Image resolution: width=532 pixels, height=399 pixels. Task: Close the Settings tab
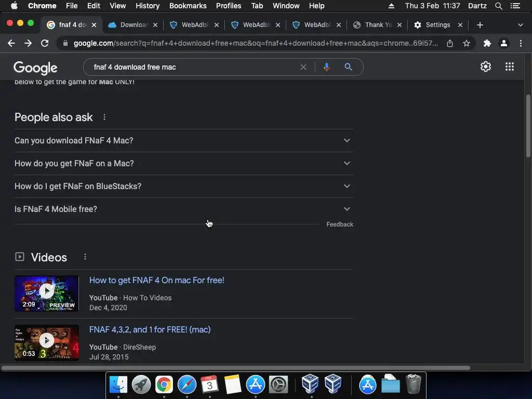(460, 25)
